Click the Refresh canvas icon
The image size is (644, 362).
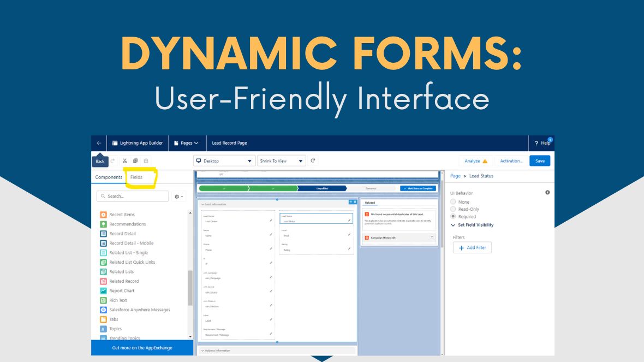point(313,161)
